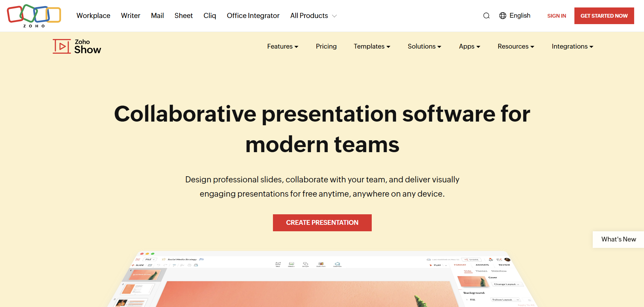Expand the Templates menu

point(372,47)
